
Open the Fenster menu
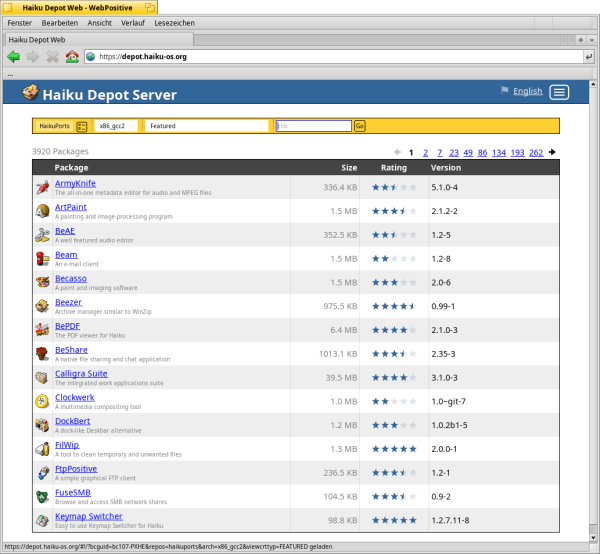pyautogui.click(x=19, y=22)
